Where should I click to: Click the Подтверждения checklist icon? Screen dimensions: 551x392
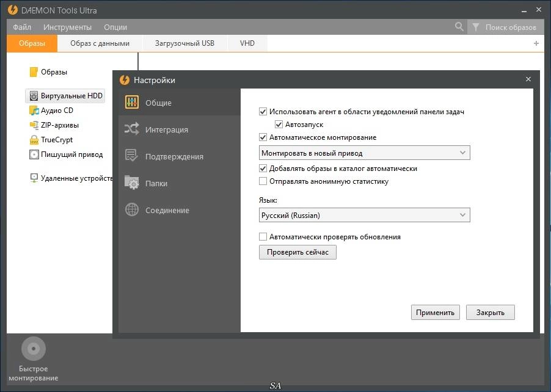click(x=132, y=155)
